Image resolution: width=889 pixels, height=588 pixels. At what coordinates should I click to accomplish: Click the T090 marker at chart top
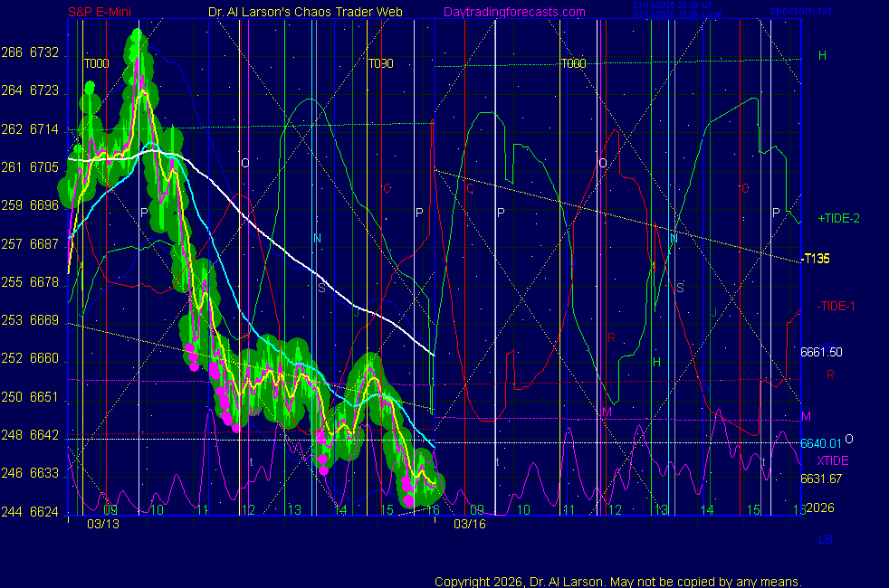(380, 64)
